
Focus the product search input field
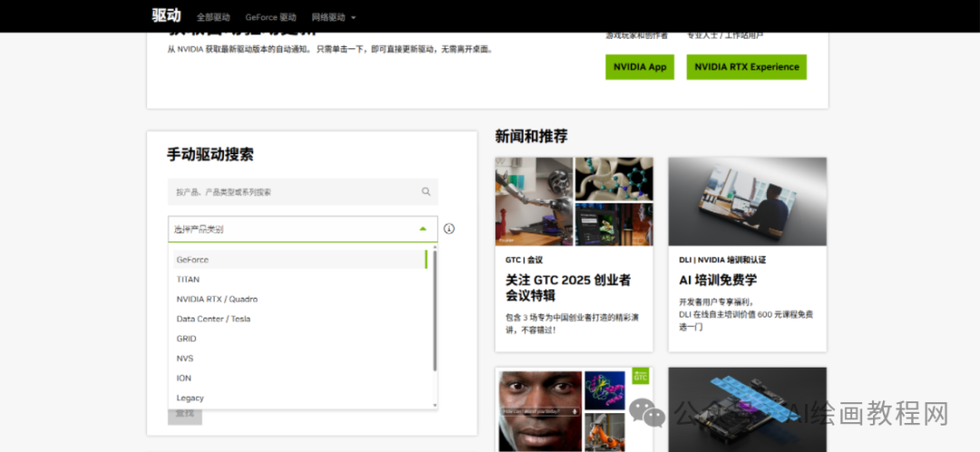tap(302, 192)
